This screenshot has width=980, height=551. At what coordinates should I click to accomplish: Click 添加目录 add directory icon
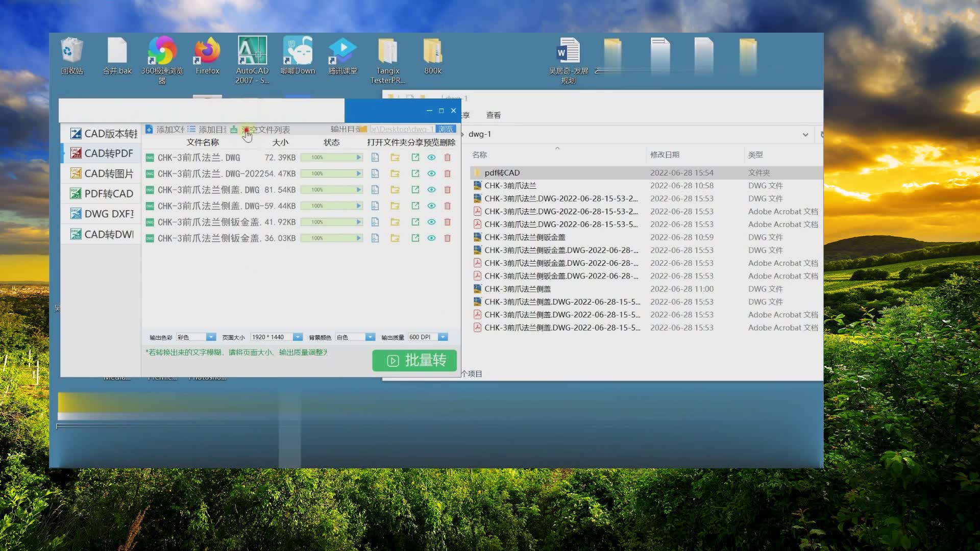click(191, 130)
